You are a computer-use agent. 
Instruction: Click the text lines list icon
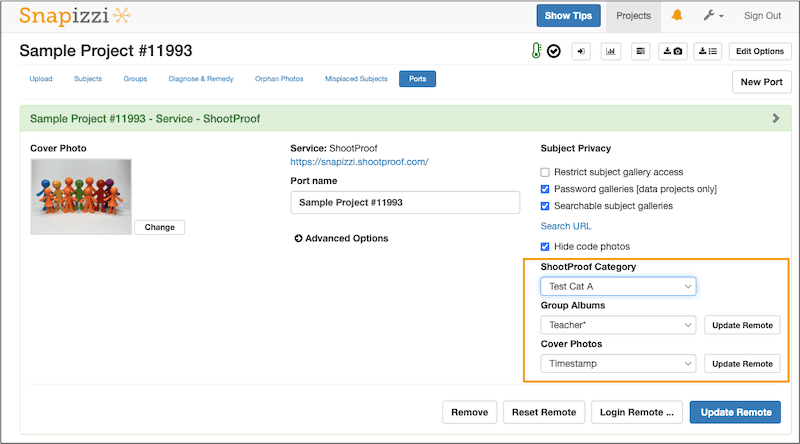pos(640,51)
